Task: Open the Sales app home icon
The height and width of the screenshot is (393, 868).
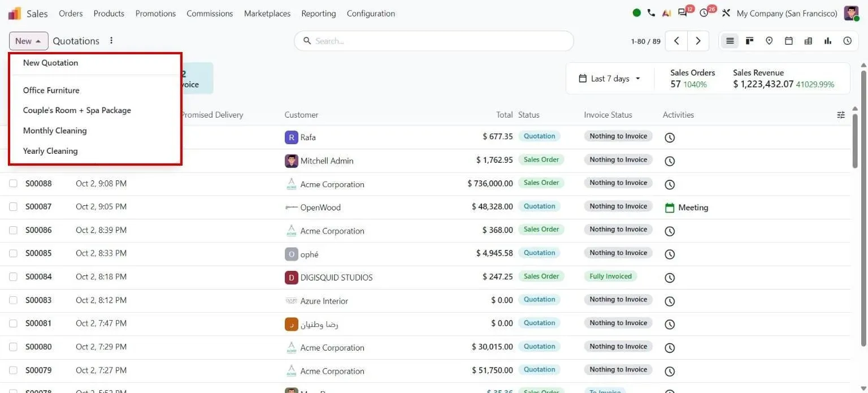Action: pyautogui.click(x=14, y=13)
